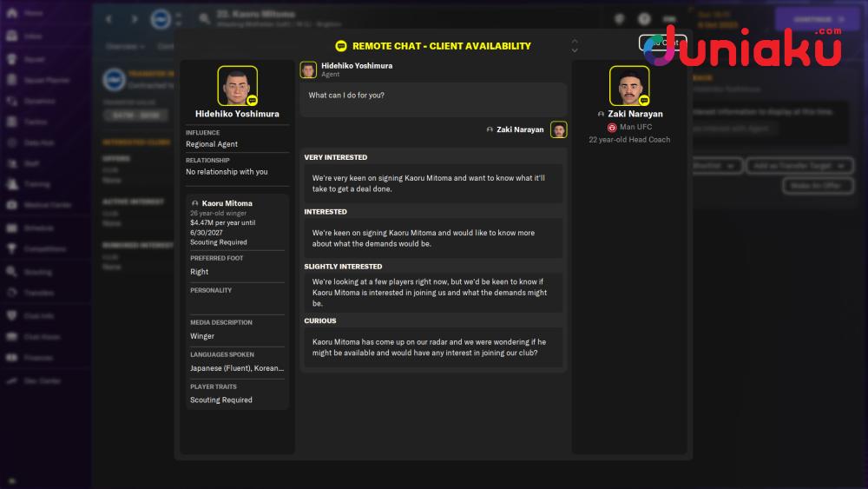Viewport: 868px width, 489px height.
Task: Choose the Very Interested chat response
Action: coord(433,183)
